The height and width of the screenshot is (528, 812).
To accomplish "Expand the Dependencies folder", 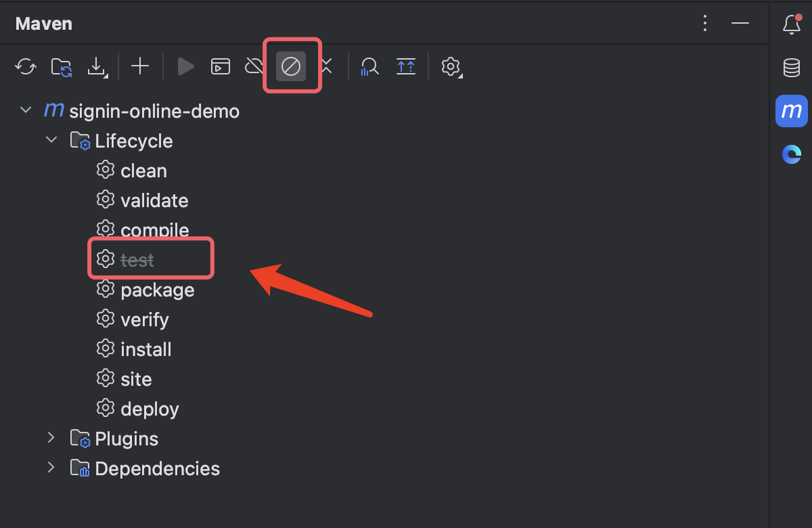I will pos(51,468).
